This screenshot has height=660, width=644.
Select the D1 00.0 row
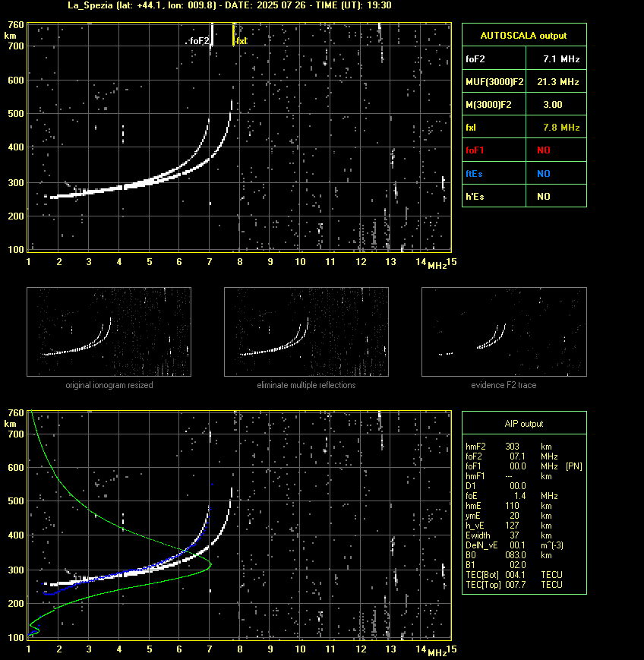pos(496,486)
